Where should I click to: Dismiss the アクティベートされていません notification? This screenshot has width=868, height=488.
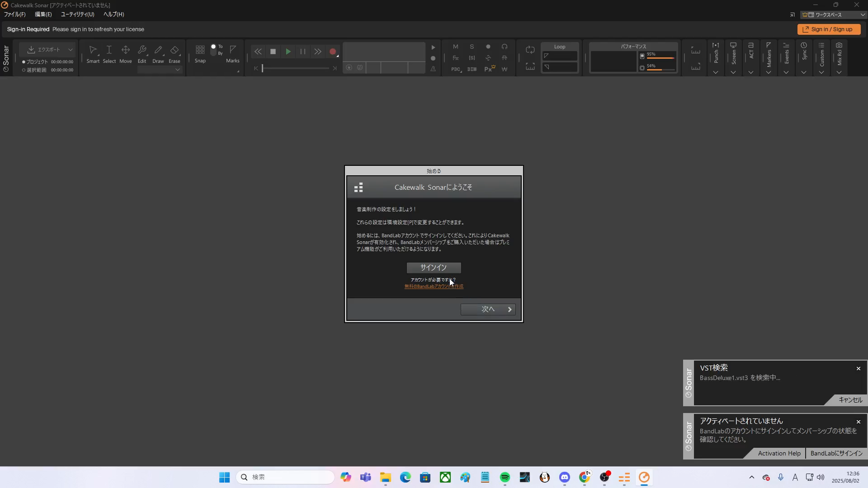pos(859,422)
